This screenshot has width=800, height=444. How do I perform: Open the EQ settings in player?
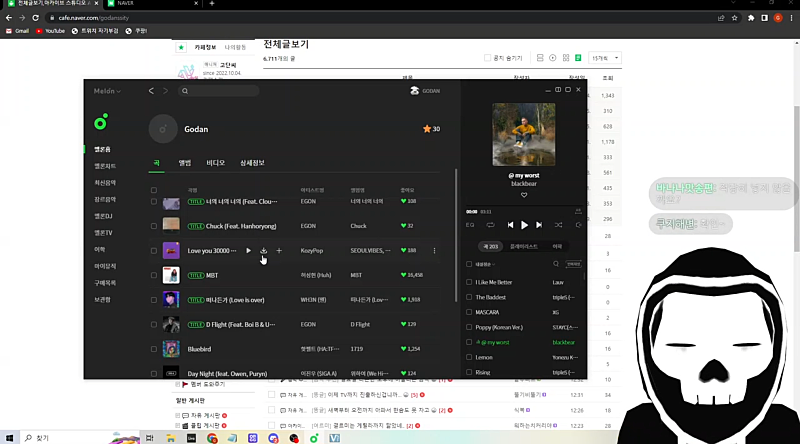[470, 225]
